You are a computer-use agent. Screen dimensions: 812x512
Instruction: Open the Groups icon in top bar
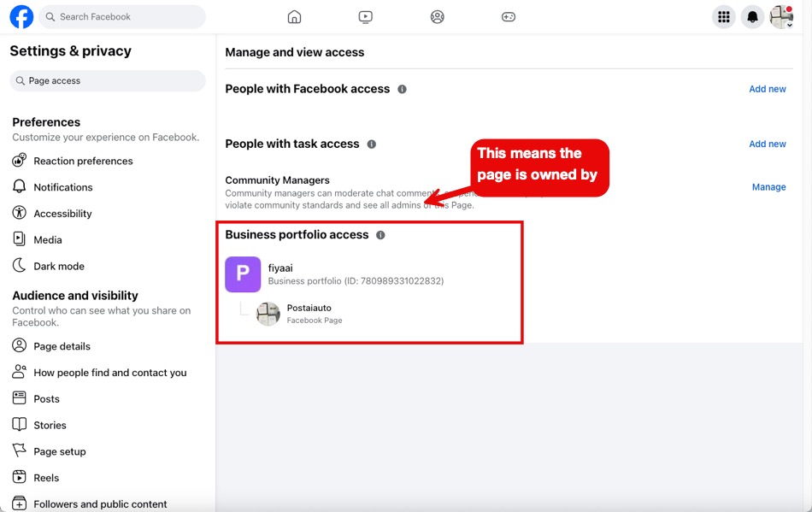tap(438, 17)
